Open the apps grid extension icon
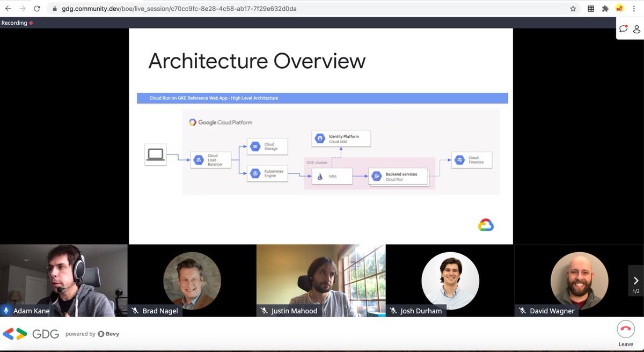 tap(591, 9)
